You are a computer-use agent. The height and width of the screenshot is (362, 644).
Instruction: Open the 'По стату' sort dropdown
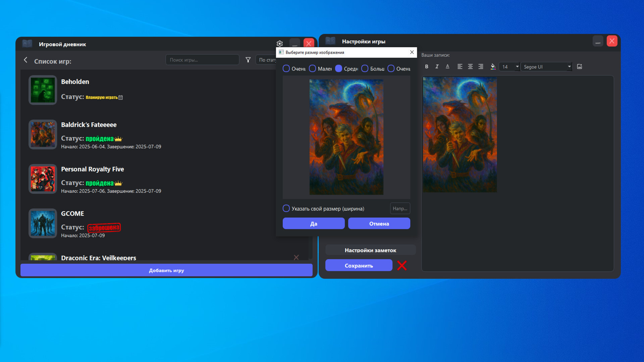(x=267, y=60)
